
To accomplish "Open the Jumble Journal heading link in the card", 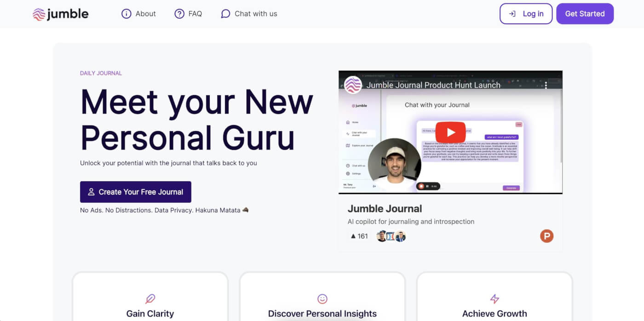I will [385, 209].
